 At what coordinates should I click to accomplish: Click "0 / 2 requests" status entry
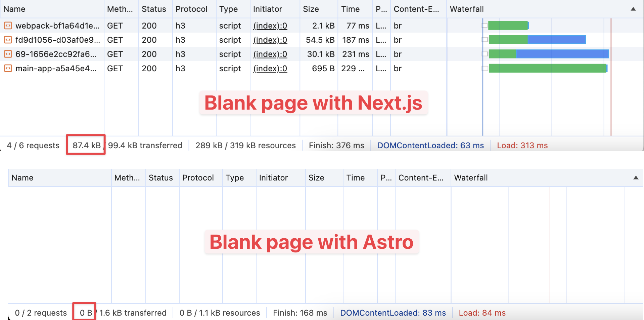pos(41,313)
